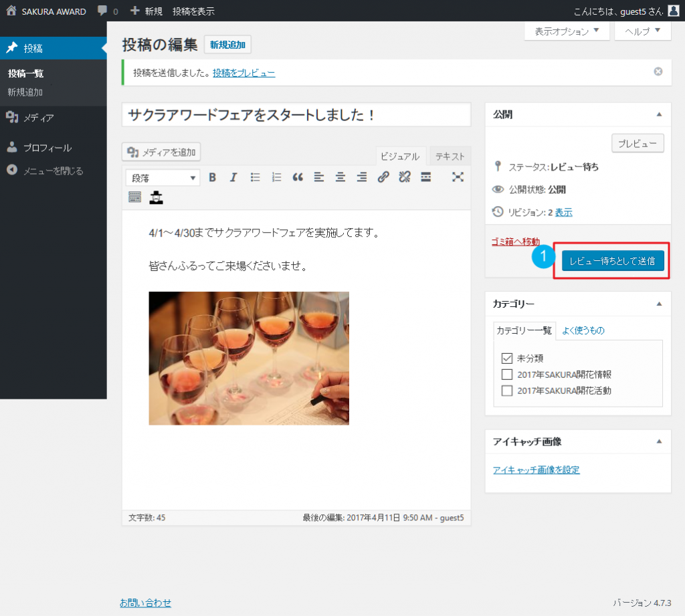Open the 段落 format dropdown
Viewport: 685px width, 616px height.
pos(163,178)
